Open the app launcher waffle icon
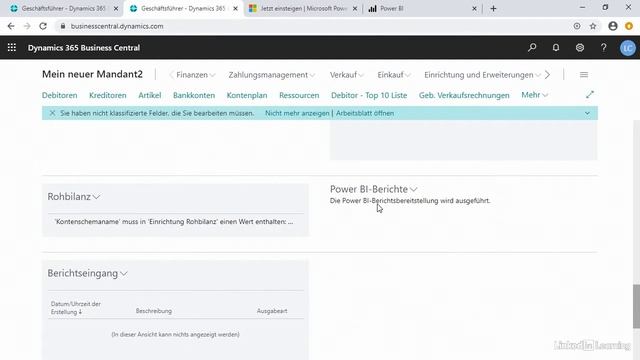The image size is (640, 360). point(12,48)
